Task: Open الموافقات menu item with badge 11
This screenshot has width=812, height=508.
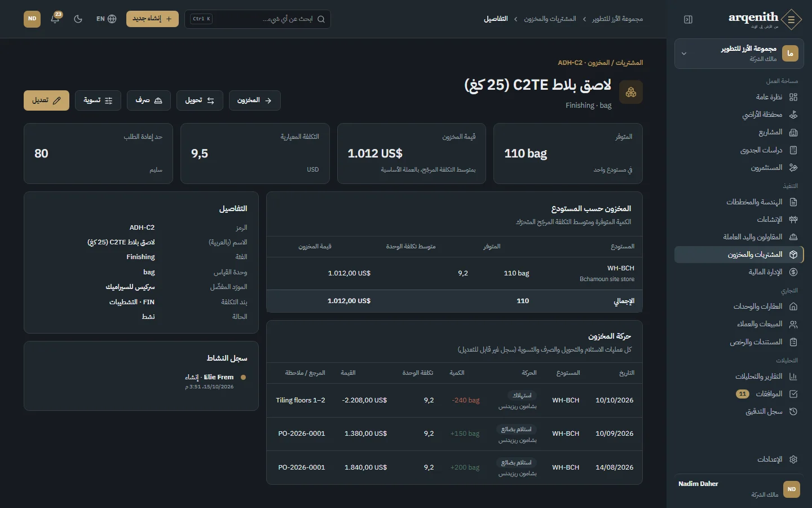Action: (x=739, y=394)
